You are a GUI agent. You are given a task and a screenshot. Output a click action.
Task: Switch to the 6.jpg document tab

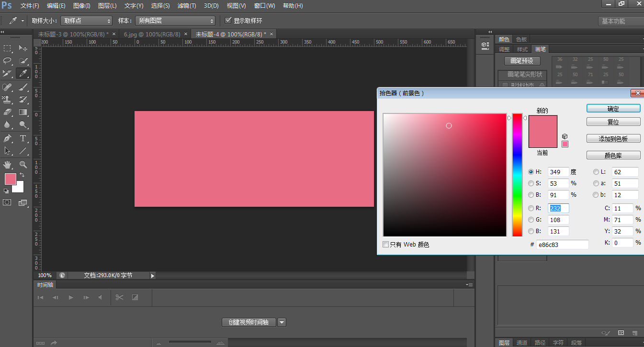click(155, 34)
